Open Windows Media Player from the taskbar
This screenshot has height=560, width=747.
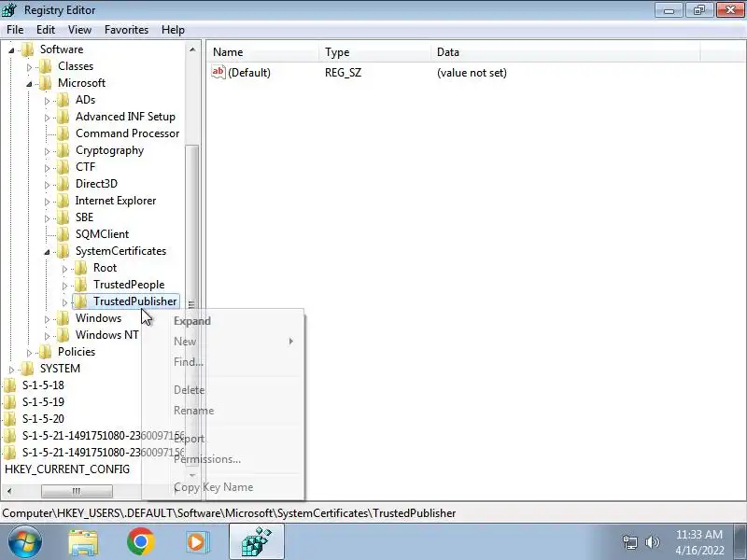(x=197, y=542)
